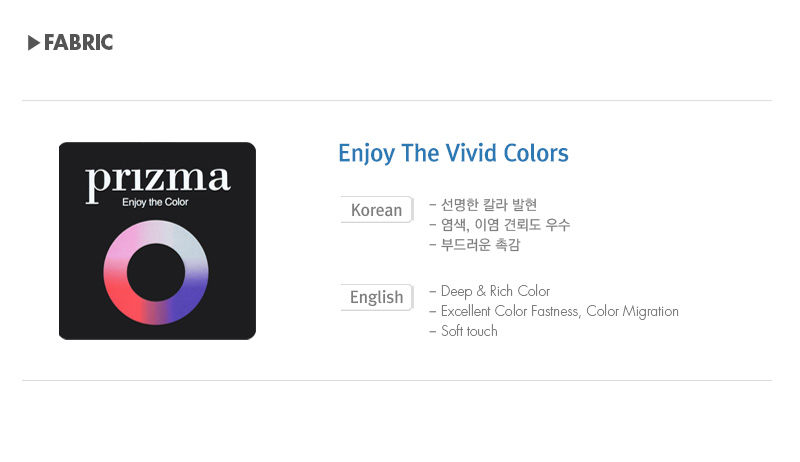800x462 pixels.
Task: Click the triangle arrow beside FABRIC
Action: [34, 43]
